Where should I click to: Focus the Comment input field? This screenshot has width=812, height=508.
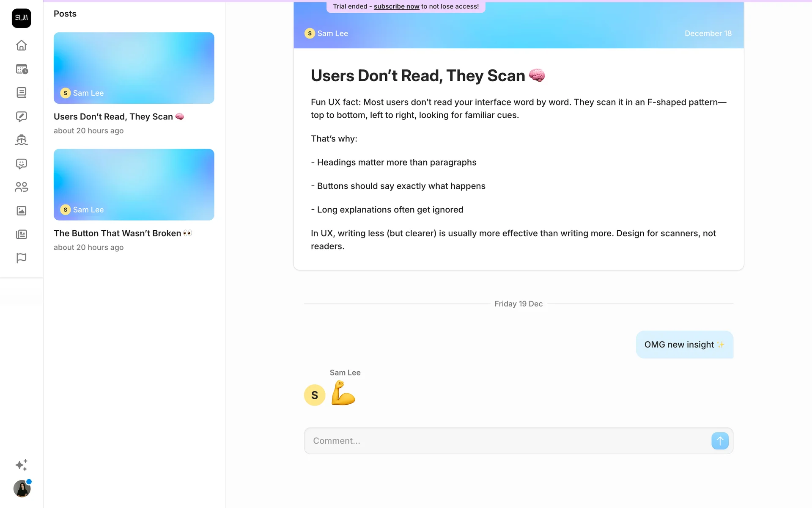pos(507,441)
